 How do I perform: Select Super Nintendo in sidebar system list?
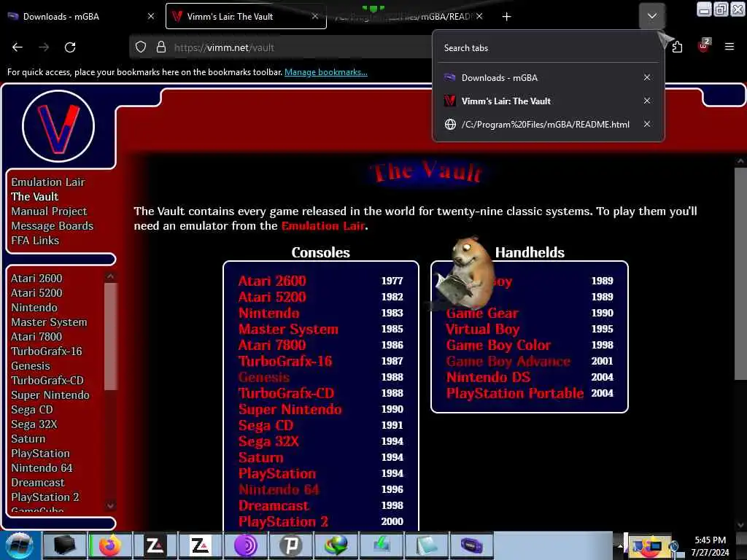click(50, 394)
